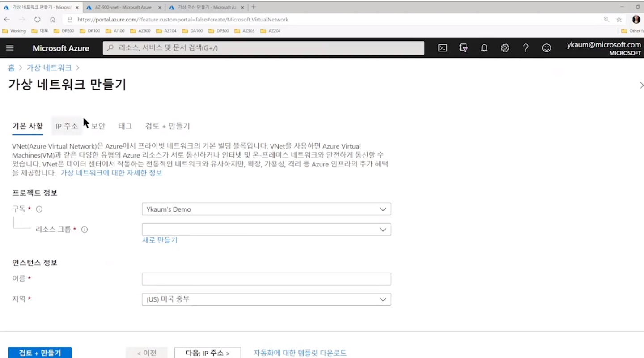This screenshot has width=644, height=358.
Task: Open the AZ900 bookmarks folder
Action: 140,31
